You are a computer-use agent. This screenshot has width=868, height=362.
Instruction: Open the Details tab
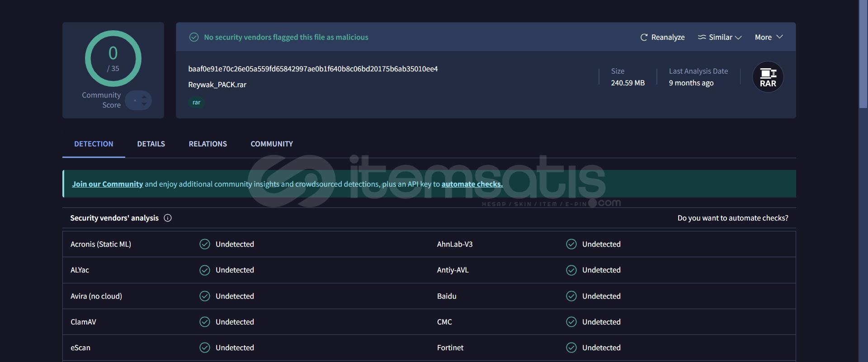(151, 144)
